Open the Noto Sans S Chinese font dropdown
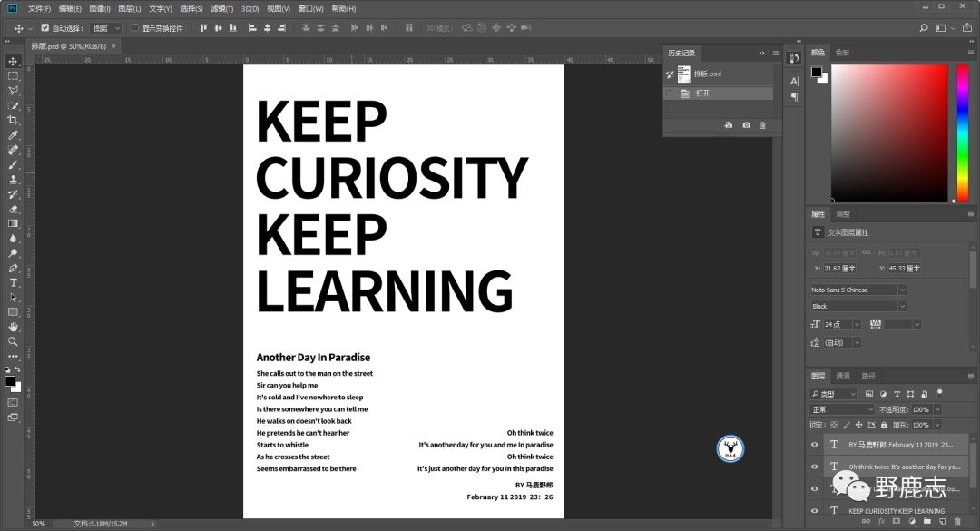 tap(857, 290)
